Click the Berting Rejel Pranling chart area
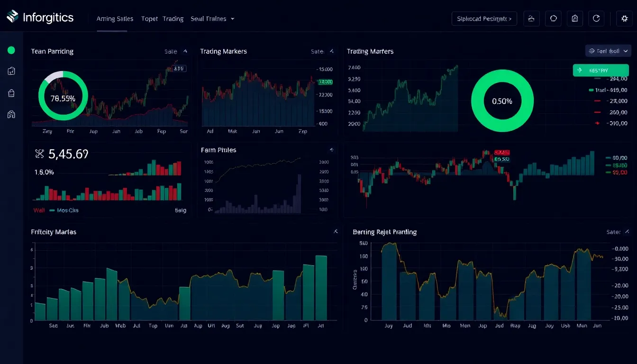This screenshot has height=364, width=637. click(488, 284)
